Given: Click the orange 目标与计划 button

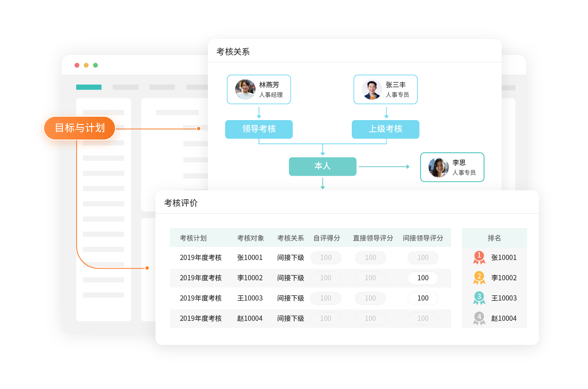Looking at the screenshot, I should point(80,128).
